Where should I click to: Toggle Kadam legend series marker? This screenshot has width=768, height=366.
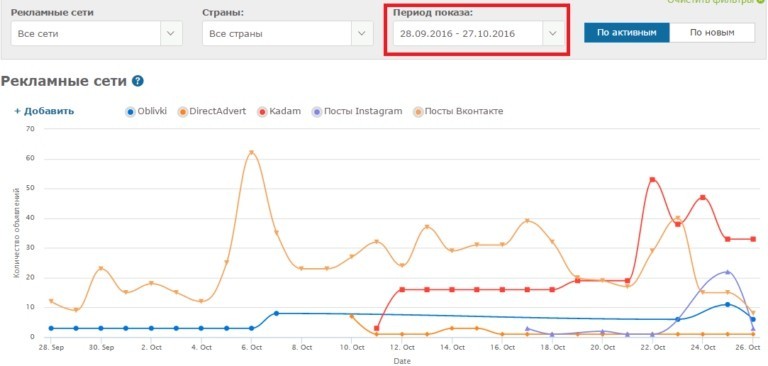(x=262, y=112)
